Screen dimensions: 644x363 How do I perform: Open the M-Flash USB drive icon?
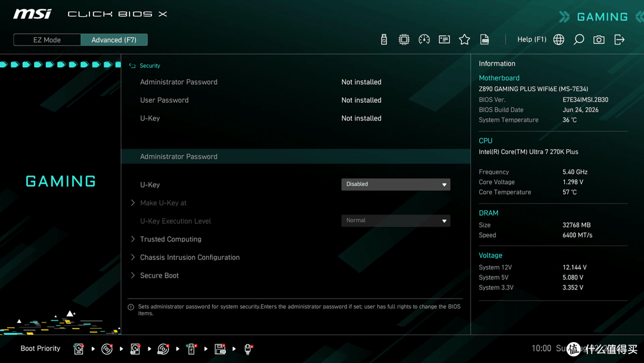[383, 39]
